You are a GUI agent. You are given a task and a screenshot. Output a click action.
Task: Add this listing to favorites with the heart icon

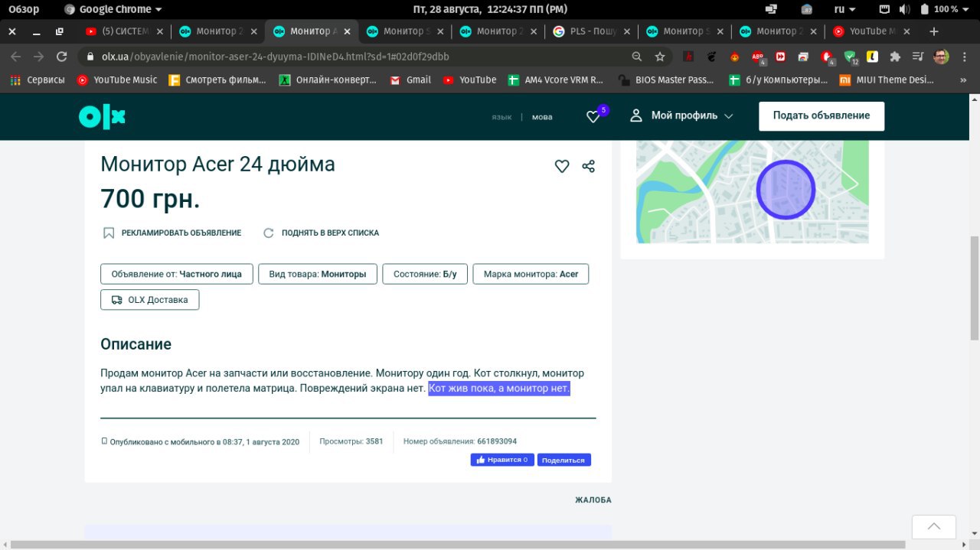[562, 166]
